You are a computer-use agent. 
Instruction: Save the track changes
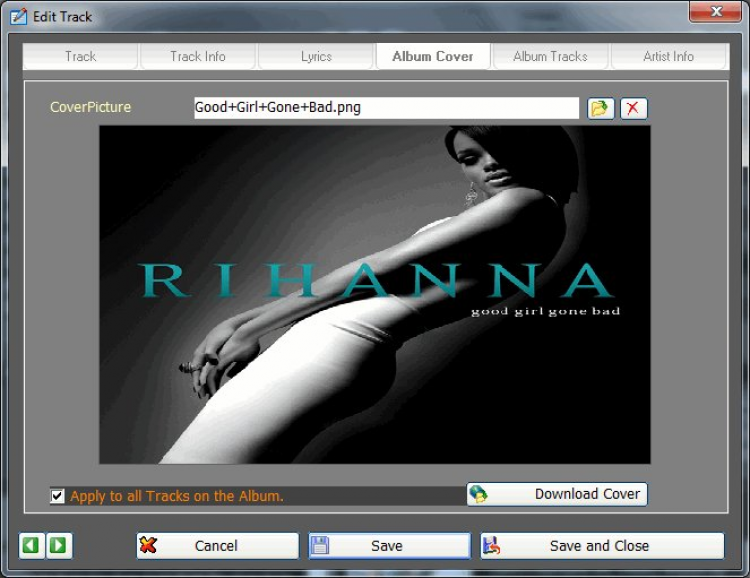(389, 546)
